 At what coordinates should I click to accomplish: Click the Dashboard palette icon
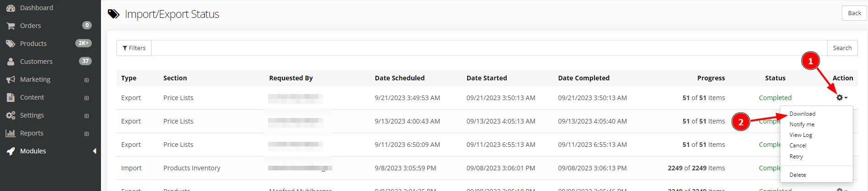click(11, 8)
